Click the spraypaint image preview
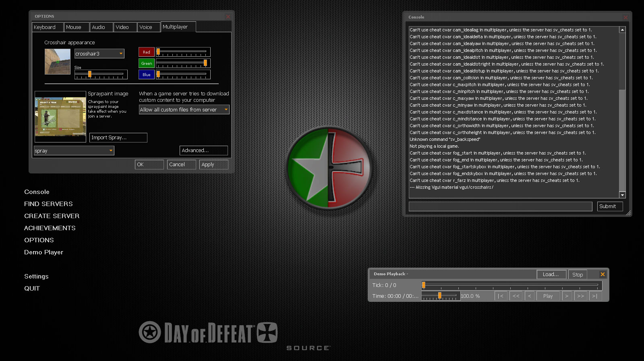Screen dimensions: 644x361 [x=60, y=117]
